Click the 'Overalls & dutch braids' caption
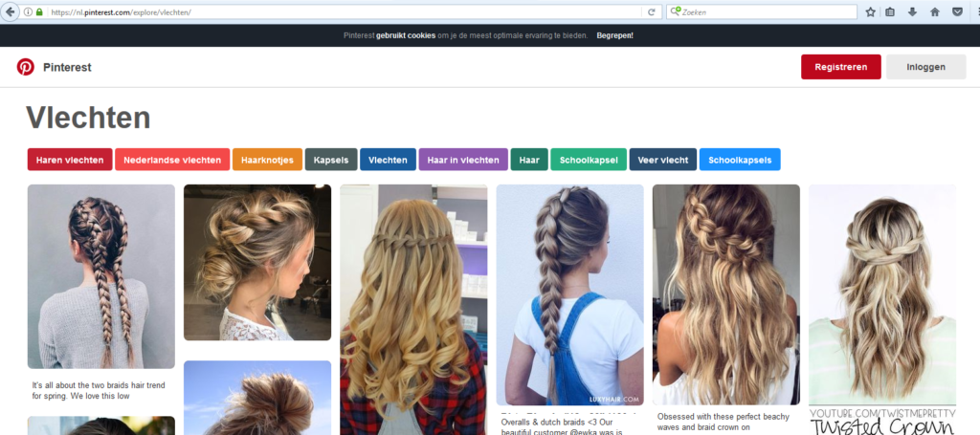980x435 pixels. click(x=561, y=427)
